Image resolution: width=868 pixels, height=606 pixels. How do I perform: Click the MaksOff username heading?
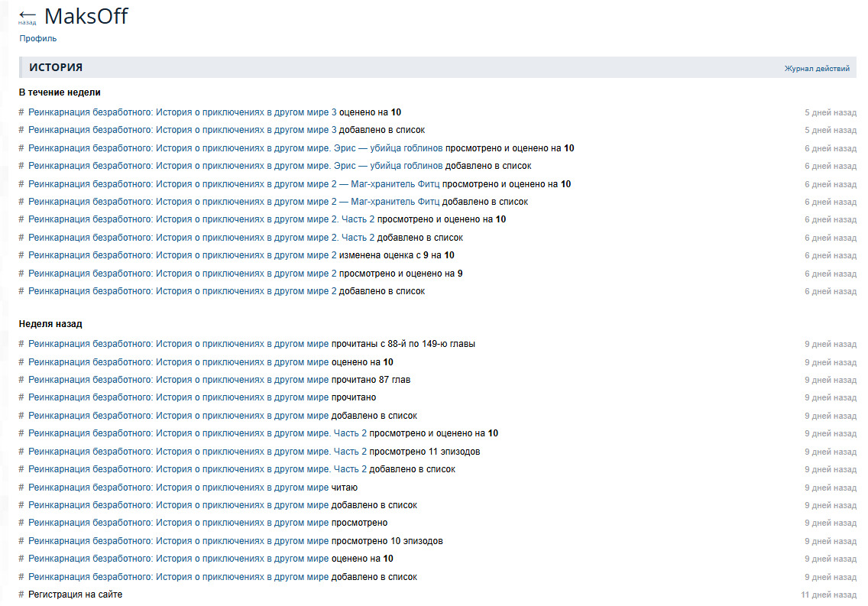(x=86, y=16)
